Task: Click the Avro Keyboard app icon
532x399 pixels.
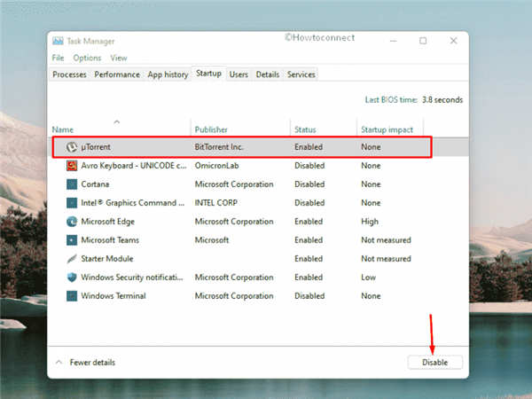Action: (72, 166)
